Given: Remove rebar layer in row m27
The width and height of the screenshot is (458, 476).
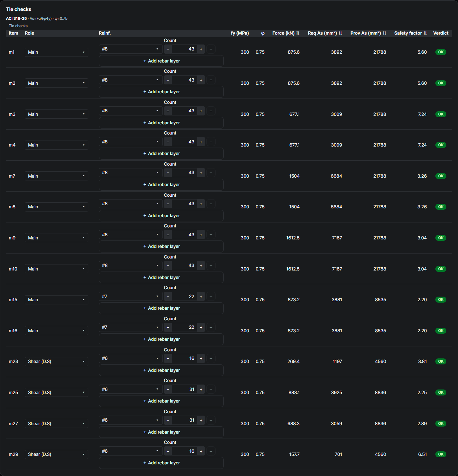Looking at the screenshot, I should [211, 420].
